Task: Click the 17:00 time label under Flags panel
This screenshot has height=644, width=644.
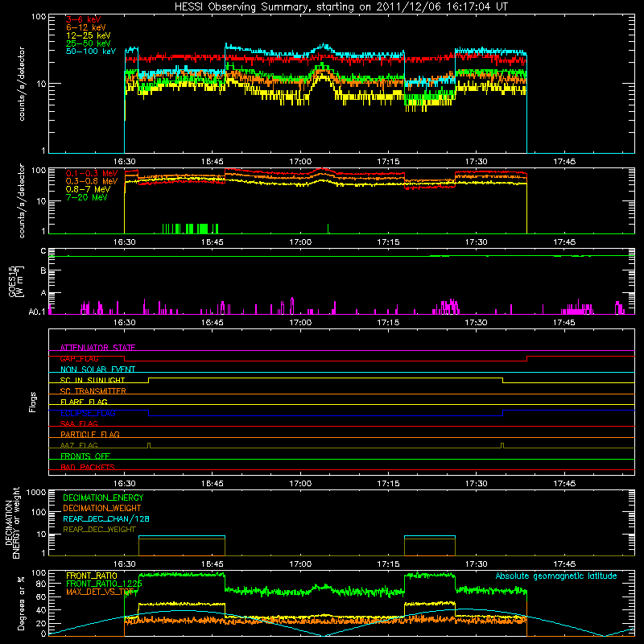Action: click(x=300, y=484)
